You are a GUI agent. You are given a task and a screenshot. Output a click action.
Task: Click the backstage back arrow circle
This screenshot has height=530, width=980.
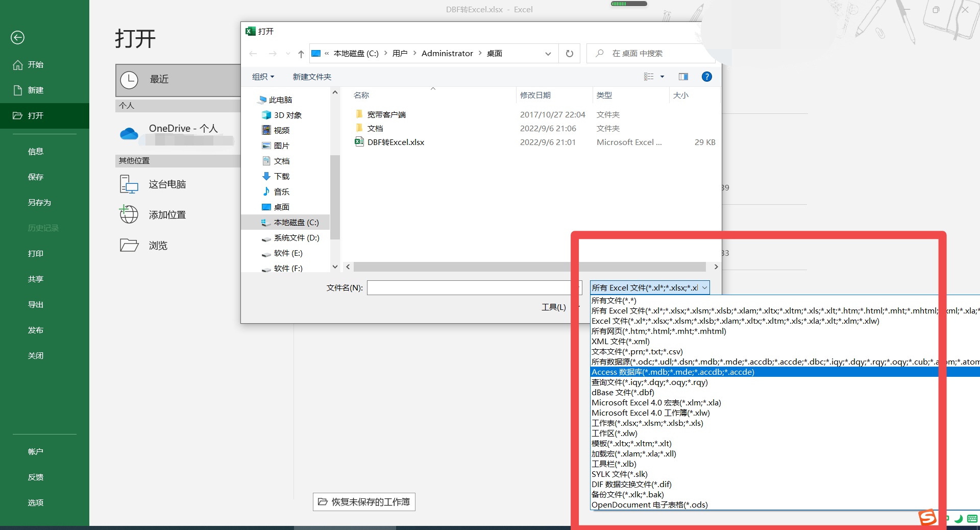click(x=18, y=37)
